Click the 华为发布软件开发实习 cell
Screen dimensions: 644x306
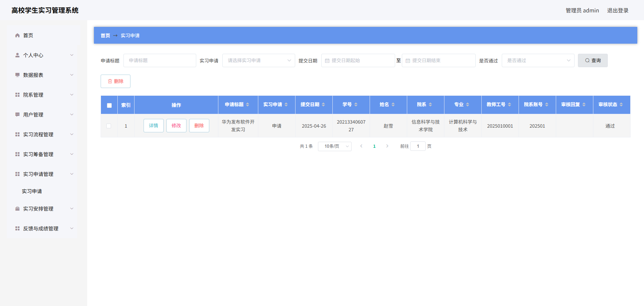coord(238,126)
